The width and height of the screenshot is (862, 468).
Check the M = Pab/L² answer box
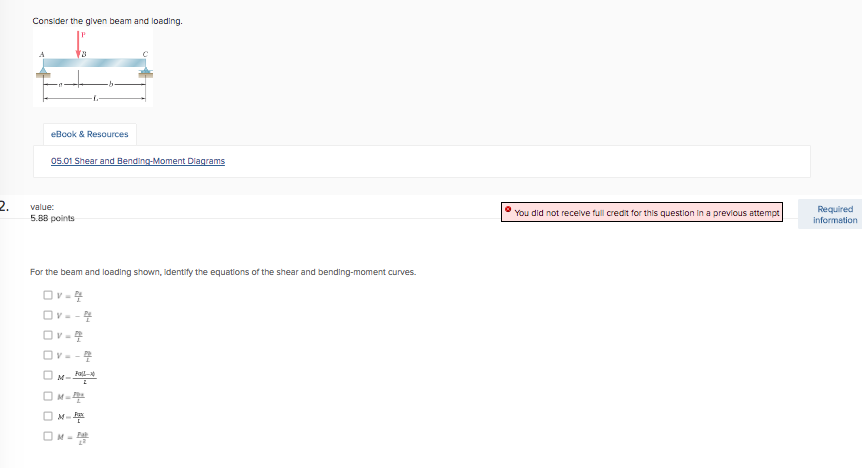pyautogui.click(x=48, y=436)
